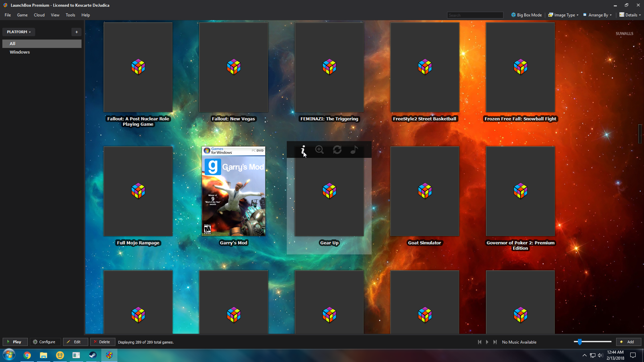Image resolution: width=644 pixels, height=362 pixels.
Task: Open the Details dropdown
Action: pyautogui.click(x=630, y=15)
